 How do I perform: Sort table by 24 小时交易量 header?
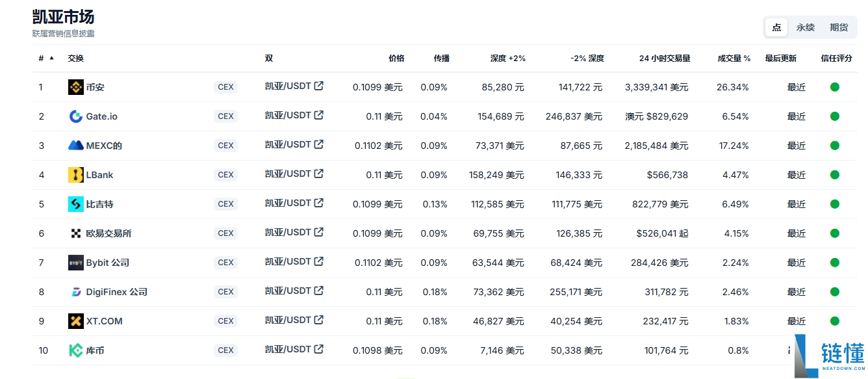tap(665, 59)
